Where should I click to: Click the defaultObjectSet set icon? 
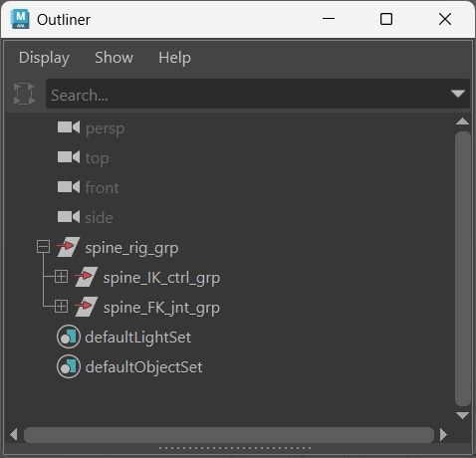[69, 366]
